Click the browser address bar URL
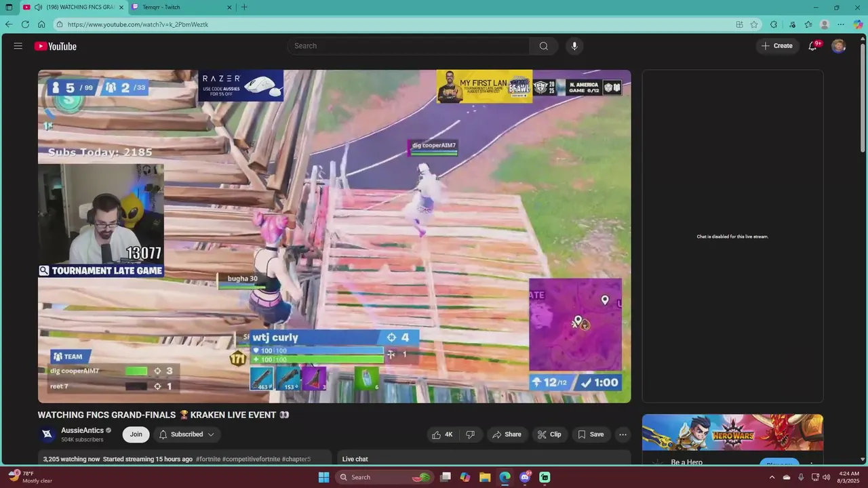This screenshot has width=868, height=488. 138,24
